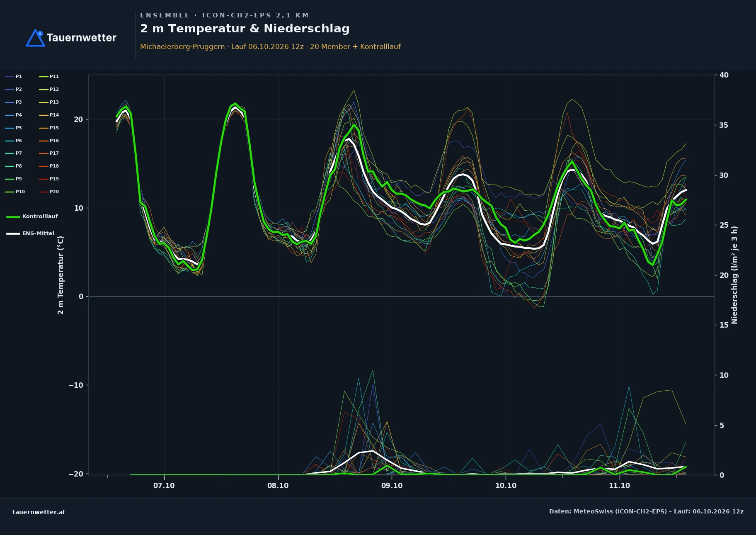Click the 40 tick on precipitation axis
756x535 pixels.
(x=724, y=75)
